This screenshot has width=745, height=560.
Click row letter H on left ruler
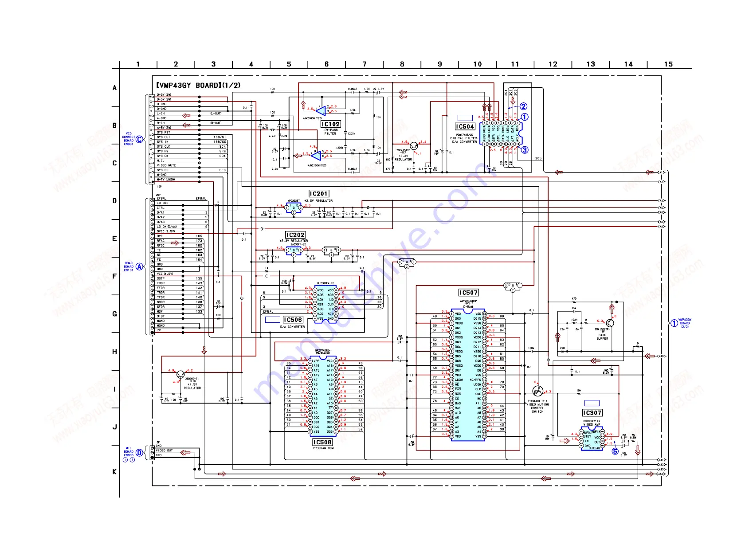click(x=114, y=352)
